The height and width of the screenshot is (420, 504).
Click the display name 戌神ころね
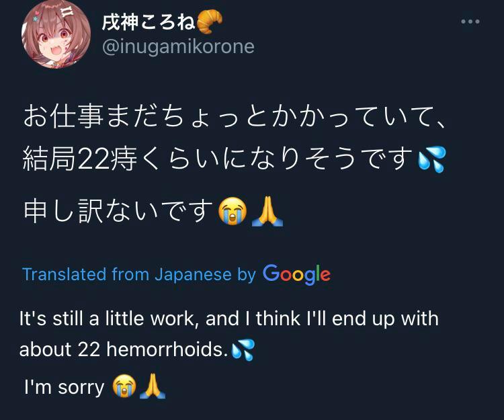pyautogui.click(x=149, y=23)
